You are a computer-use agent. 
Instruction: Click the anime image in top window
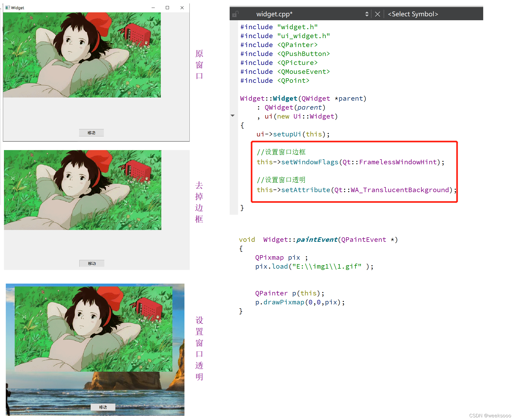82,55
